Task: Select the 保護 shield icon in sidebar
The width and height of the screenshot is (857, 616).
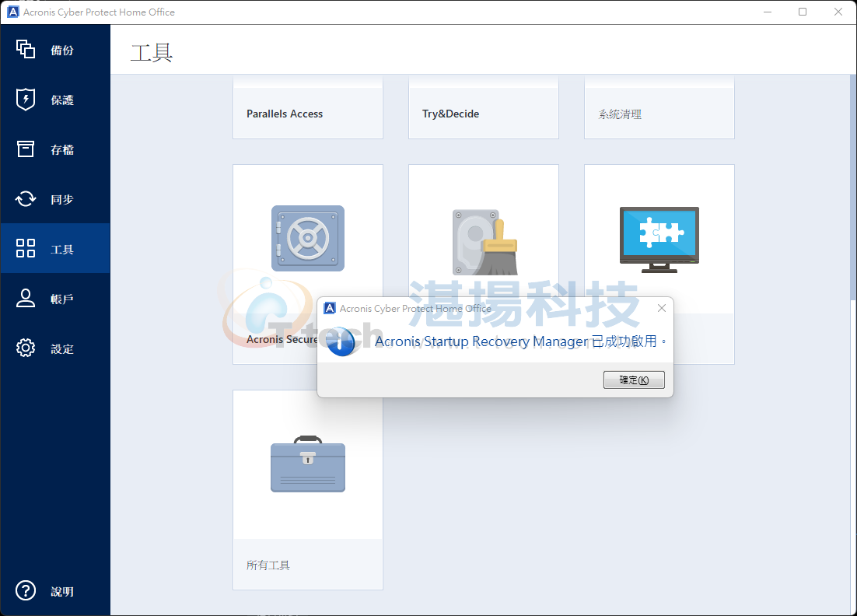Action: pos(26,100)
